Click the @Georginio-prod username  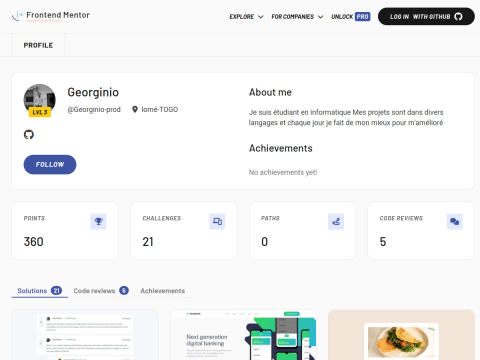94,109
